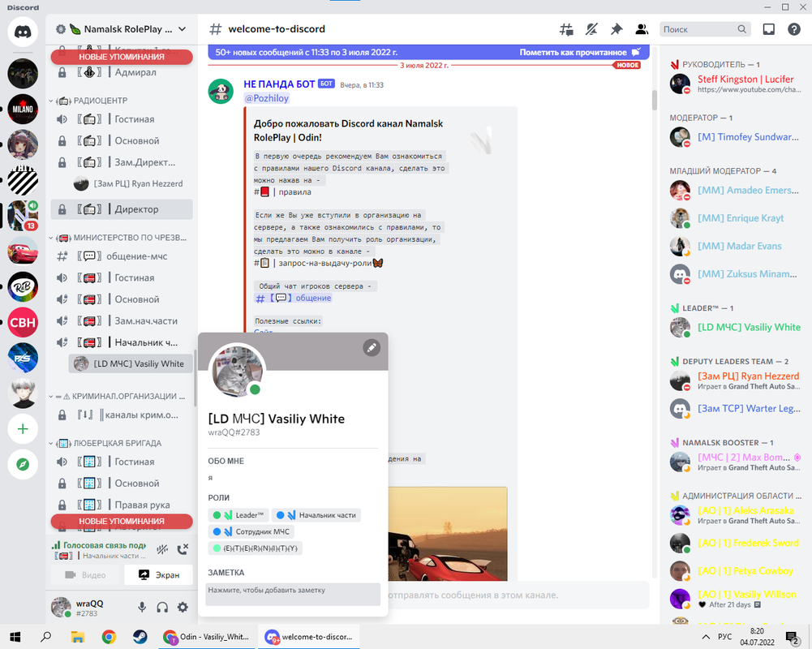Viewport: 812px width, 649px height.
Task: Click bottom НОВЫЕ УПОМИНАНИЯ banner
Action: pos(122,521)
